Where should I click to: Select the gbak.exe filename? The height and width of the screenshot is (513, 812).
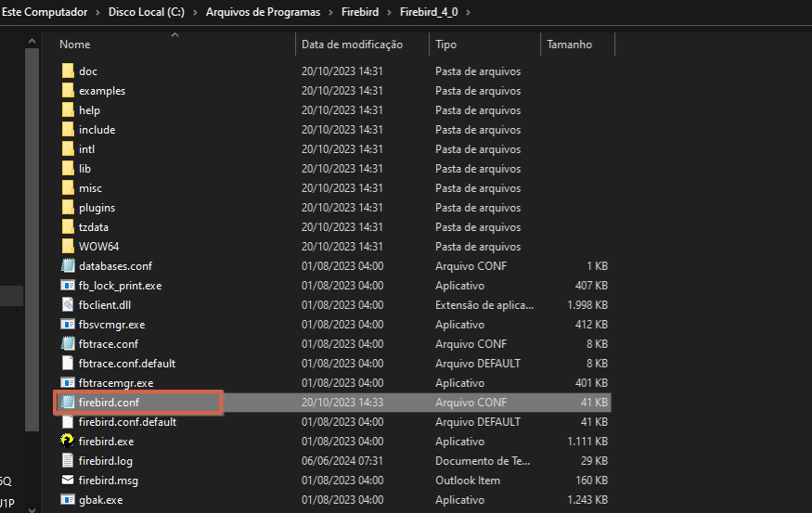pos(101,500)
